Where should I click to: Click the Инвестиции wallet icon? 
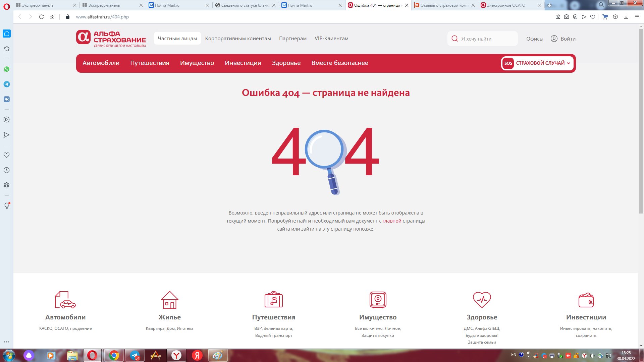coord(586,300)
